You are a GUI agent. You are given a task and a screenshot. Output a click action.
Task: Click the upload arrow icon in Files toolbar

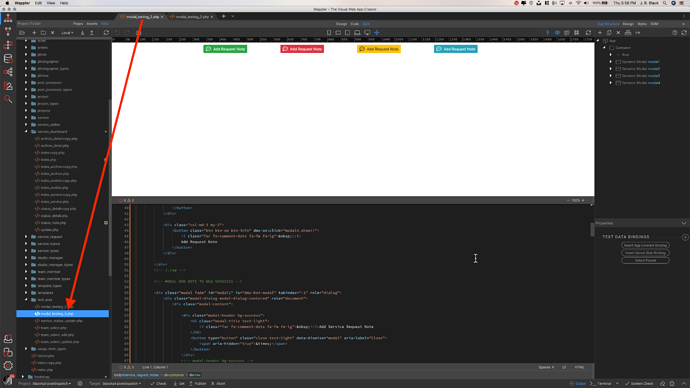(x=92, y=33)
